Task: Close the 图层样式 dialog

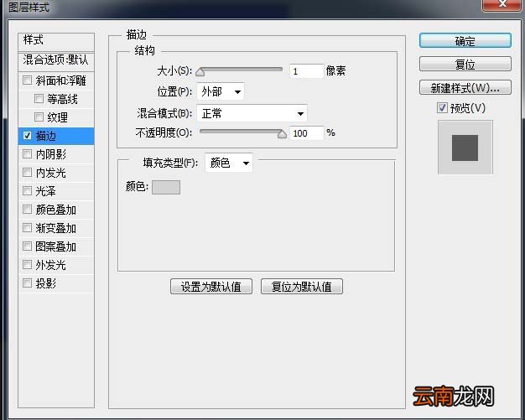Action: click(502, 4)
